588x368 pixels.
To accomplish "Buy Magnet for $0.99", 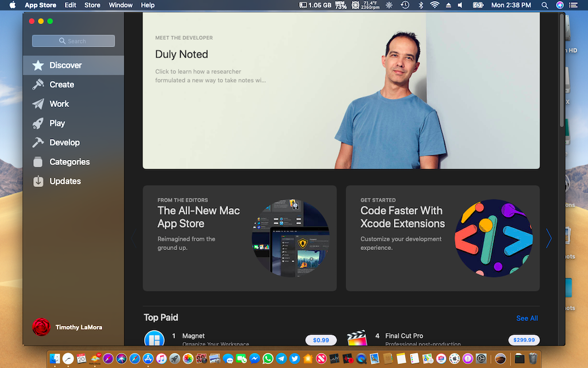I will tap(321, 340).
